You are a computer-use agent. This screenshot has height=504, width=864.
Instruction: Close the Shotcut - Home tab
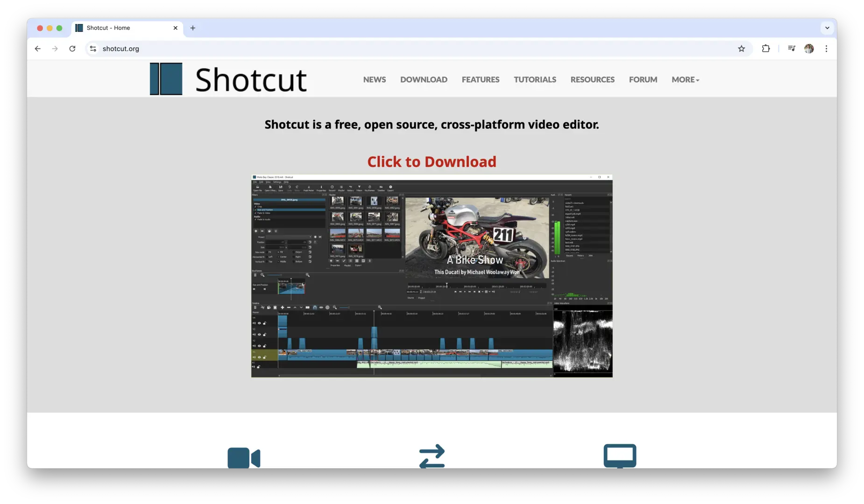(176, 28)
